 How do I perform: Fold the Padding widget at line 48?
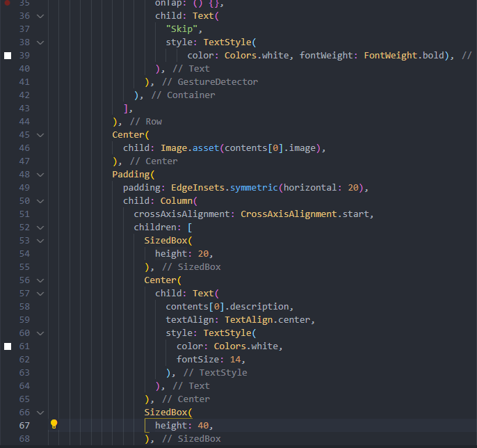[40, 175]
